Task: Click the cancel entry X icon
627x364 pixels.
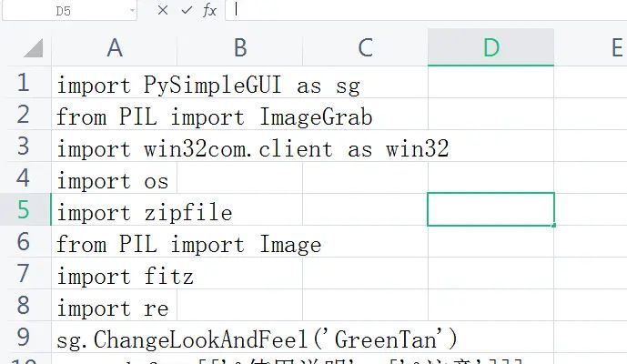Action: 163,10
